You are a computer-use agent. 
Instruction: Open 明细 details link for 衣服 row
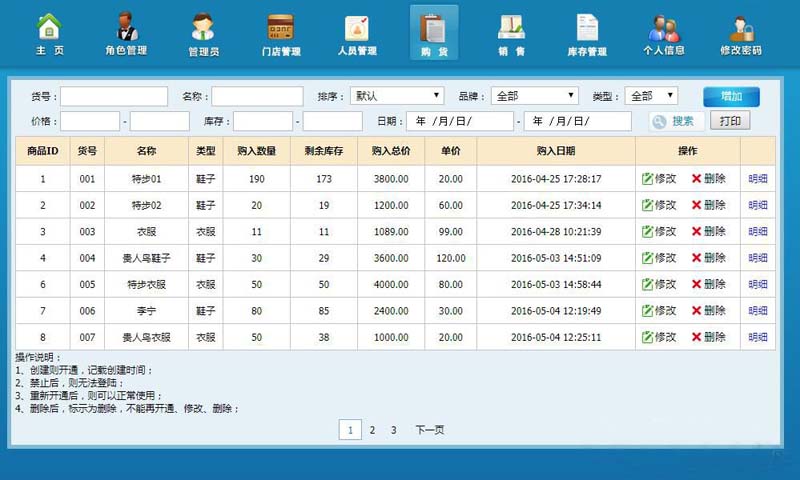(x=758, y=231)
